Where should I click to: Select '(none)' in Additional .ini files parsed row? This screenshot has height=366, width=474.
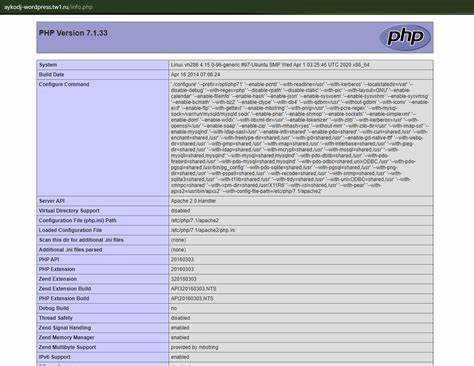178,250
